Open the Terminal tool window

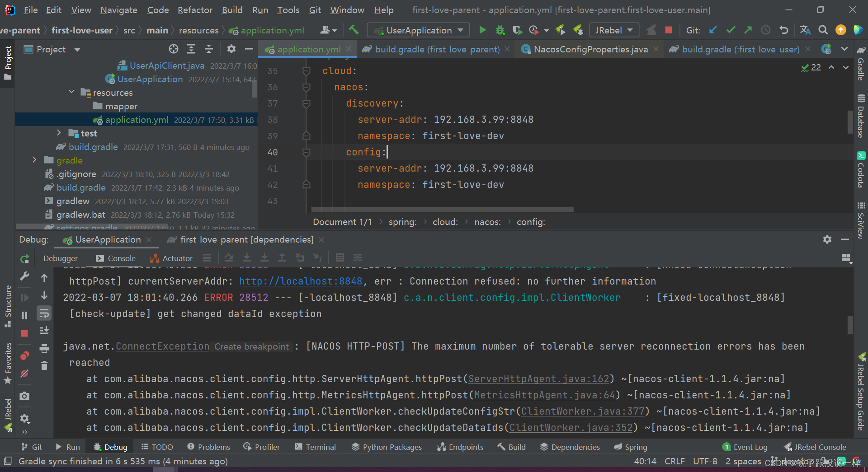click(315, 447)
